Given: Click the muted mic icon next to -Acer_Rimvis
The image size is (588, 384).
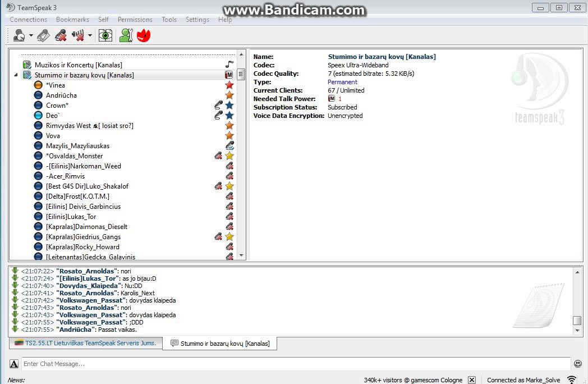Looking at the screenshot, I should click(x=229, y=176).
